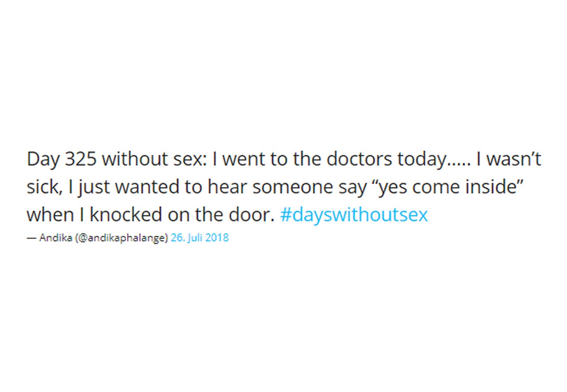This screenshot has width=567, height=392.
Task: Open the 26. Juli 2018 date link
Action: (x=200, y=238)
